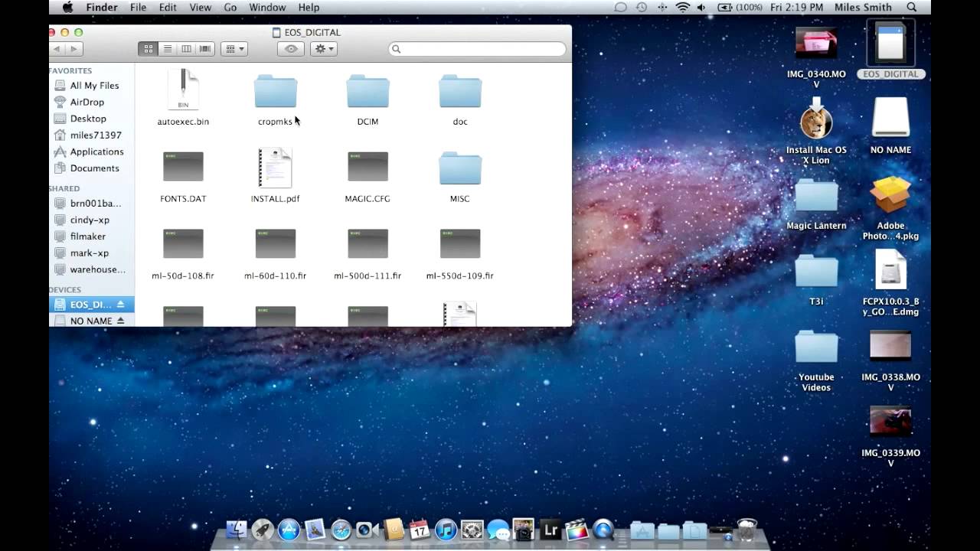Open the Go menu
The width and height of the screenshot is (980, 551).
(x=230, y=7)
